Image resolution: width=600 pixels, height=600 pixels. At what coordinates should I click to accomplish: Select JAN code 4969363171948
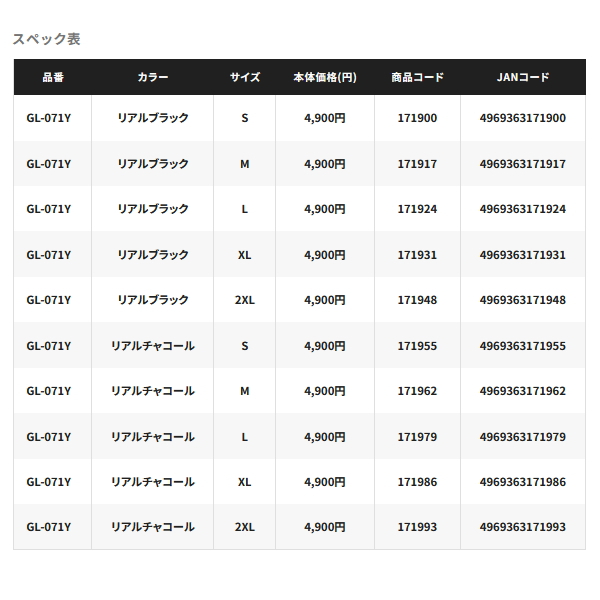pos(523,300)
